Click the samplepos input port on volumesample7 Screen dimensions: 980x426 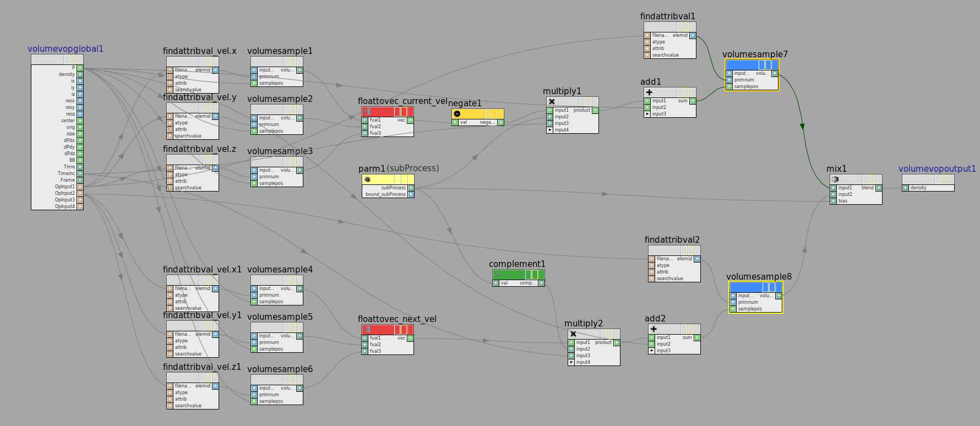coord(729,86)
